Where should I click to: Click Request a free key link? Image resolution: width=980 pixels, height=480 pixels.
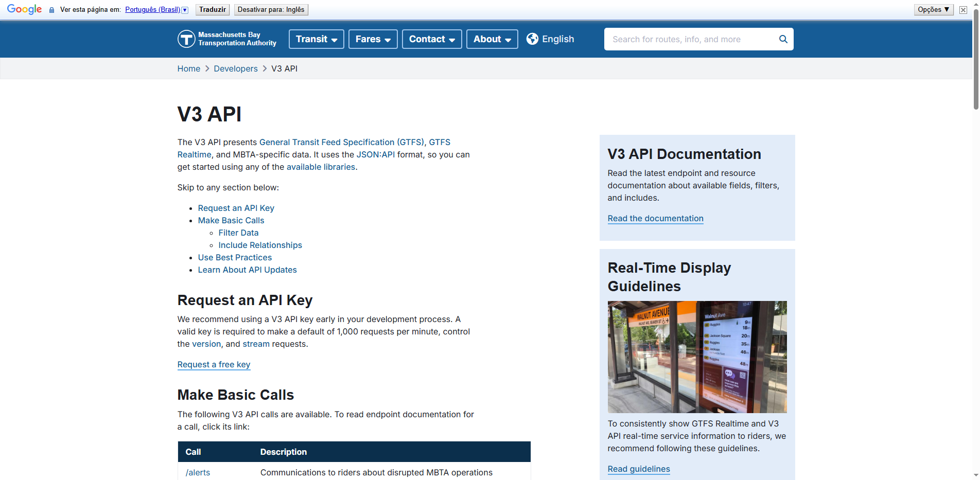point(214,364)
